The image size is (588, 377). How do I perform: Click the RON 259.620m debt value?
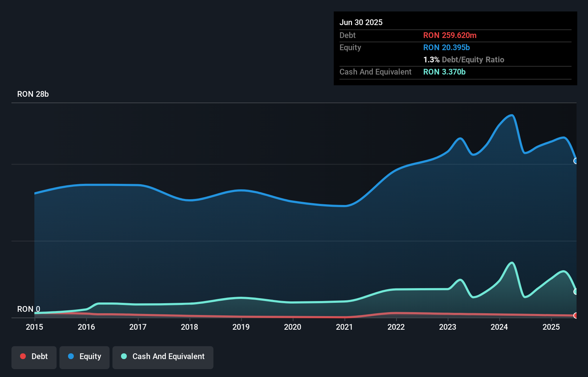[450, 35]
